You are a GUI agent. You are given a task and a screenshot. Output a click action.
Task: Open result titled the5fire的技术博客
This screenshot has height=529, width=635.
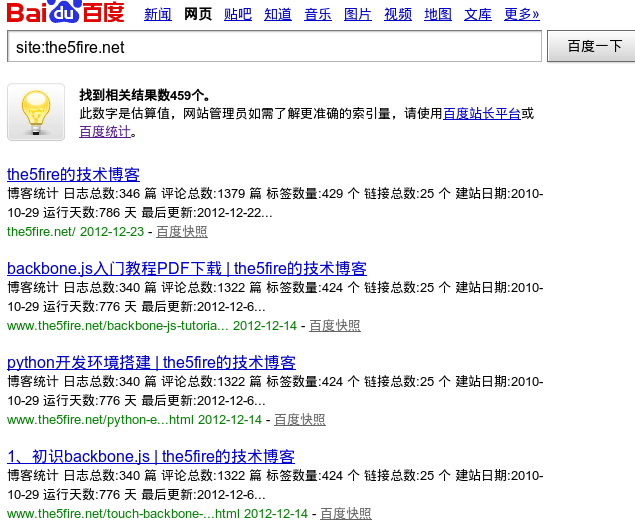[x=73, y=175]
